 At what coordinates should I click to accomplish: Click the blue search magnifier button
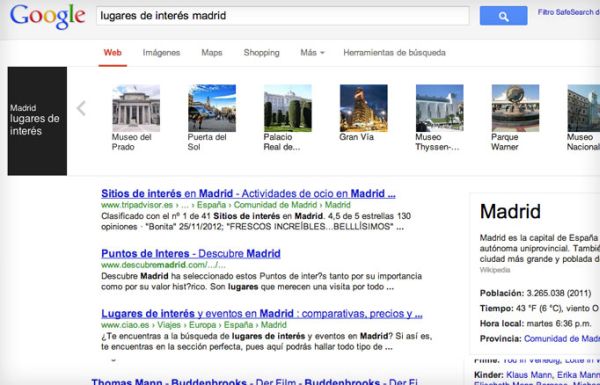[503, 16]
